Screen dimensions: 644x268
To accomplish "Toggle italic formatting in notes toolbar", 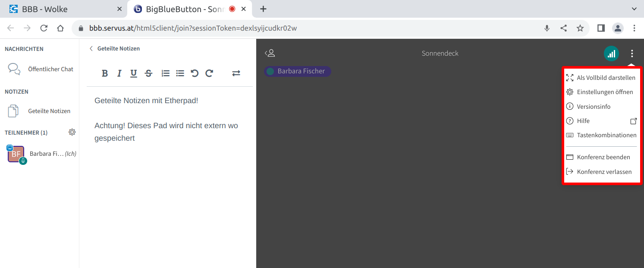I will [x=119, y=73].
